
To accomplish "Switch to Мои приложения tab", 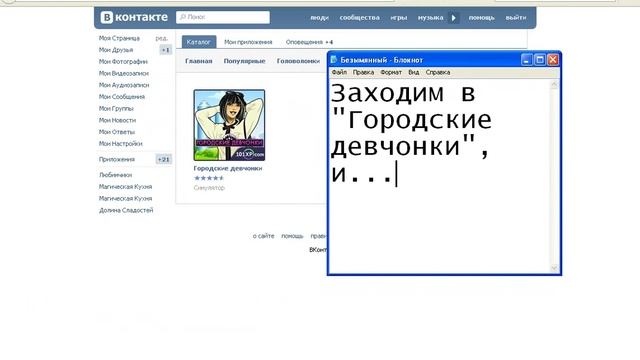I will tap(248, 42).
